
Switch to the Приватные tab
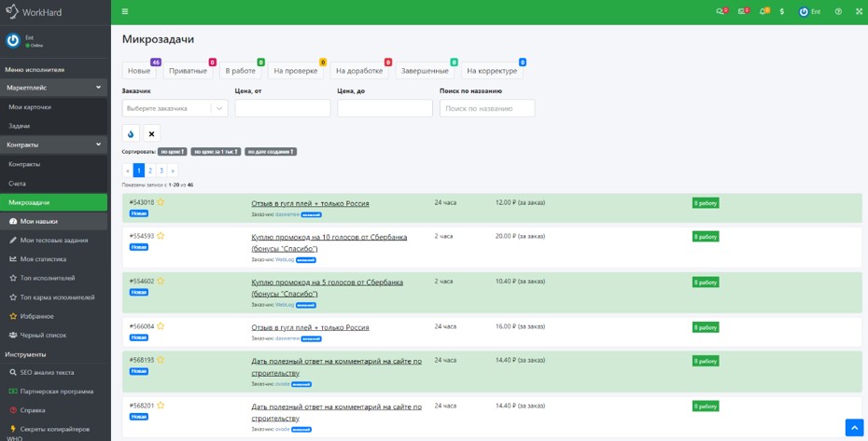coord(189,71)
